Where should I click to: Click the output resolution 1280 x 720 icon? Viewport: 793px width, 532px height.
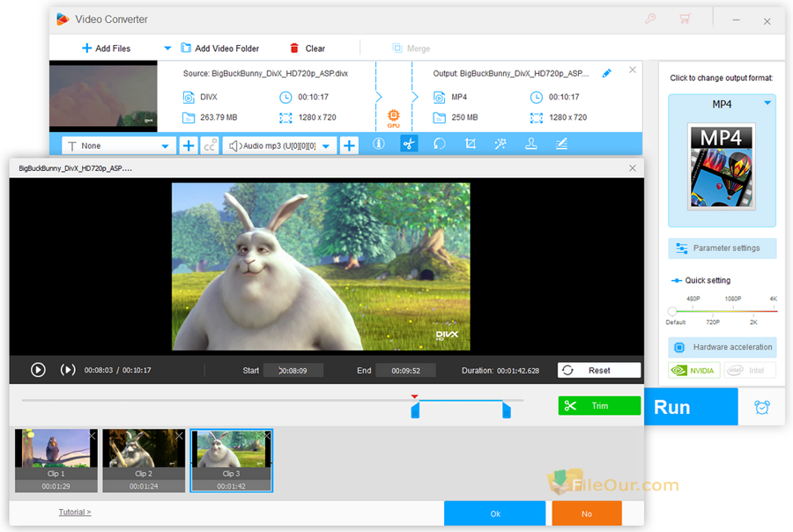click(537, 118)
